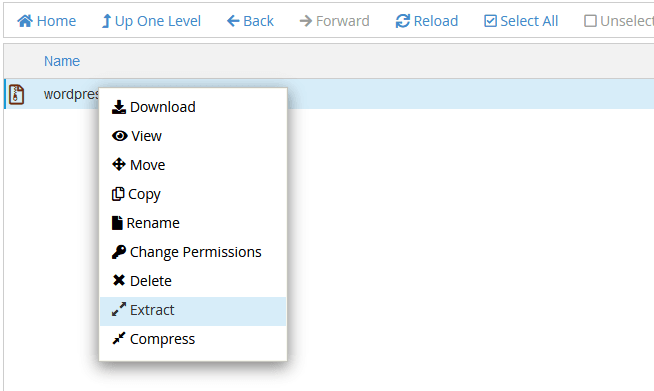Image resolution: width=654 pixels, height=391 pixels.
Task: Choose Copy from the context menu
Action: click(193, 194)
